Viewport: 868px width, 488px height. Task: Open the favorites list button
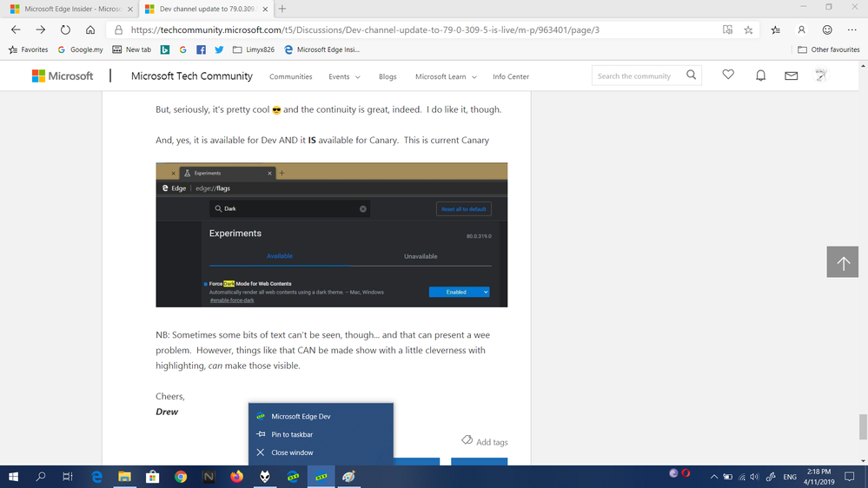click(x=776, y=30)
